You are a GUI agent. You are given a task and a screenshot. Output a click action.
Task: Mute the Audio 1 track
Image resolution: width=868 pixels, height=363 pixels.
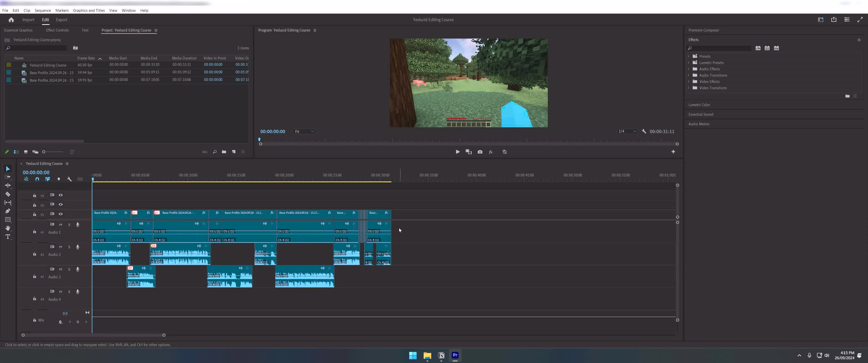[x=61, y=225]
